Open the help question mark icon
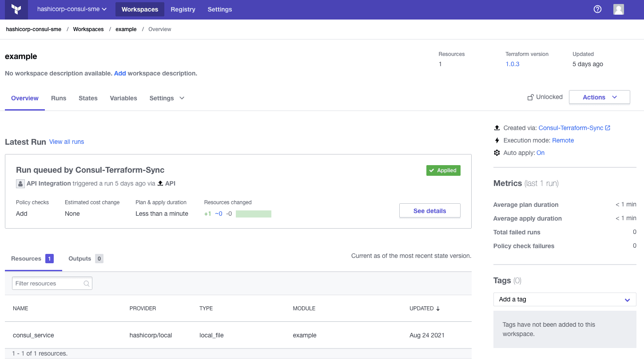 point(597,9)
